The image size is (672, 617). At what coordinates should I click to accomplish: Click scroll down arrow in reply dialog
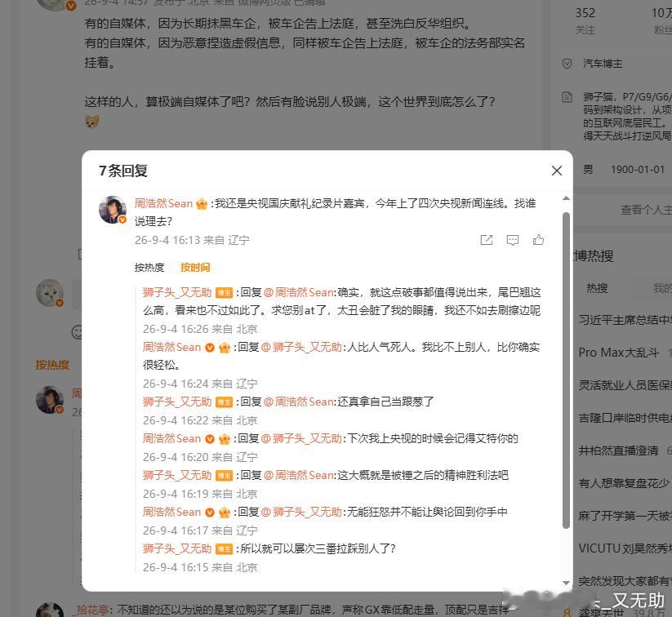coord(566,584)
